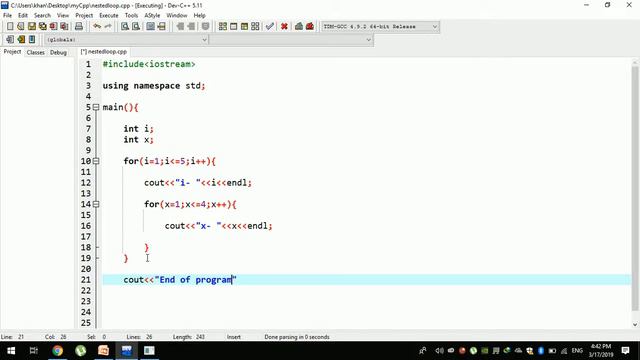Click line number 25 in the gutter
The height and width of the screenshot is (360, 640).
(86, 323)
